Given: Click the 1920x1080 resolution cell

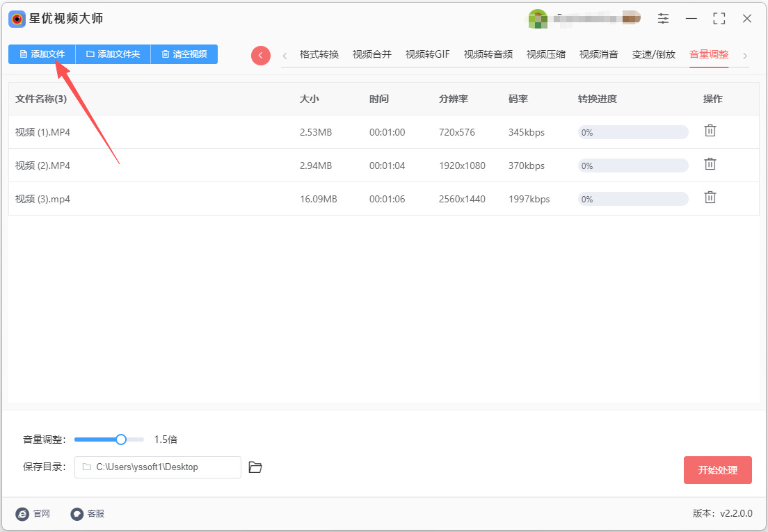Looking at the screenshot, I should (x=463, y=166).
